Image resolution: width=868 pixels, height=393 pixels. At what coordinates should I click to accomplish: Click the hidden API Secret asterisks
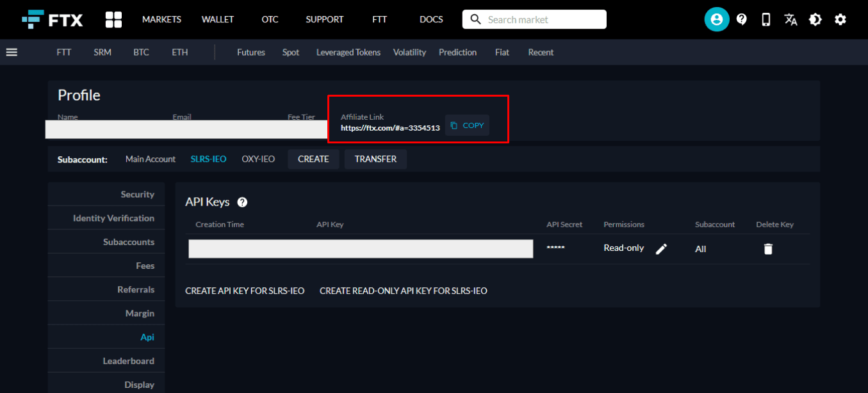[x=555, y=248]
